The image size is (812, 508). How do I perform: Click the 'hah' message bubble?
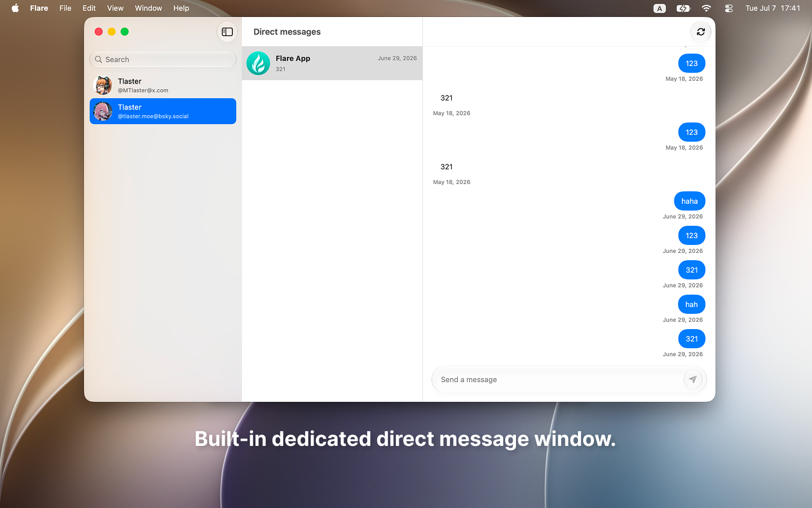pos(691,304)
